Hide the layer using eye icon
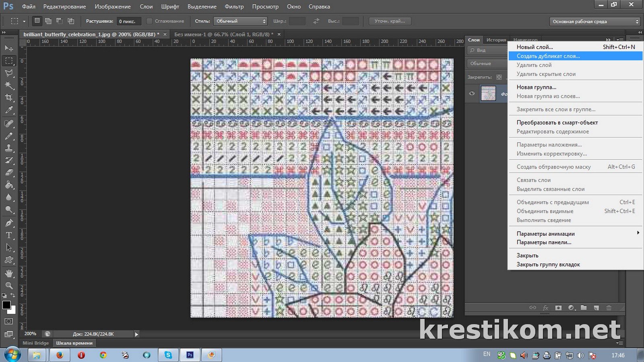The image size is (644, 362). click(472, 94)
